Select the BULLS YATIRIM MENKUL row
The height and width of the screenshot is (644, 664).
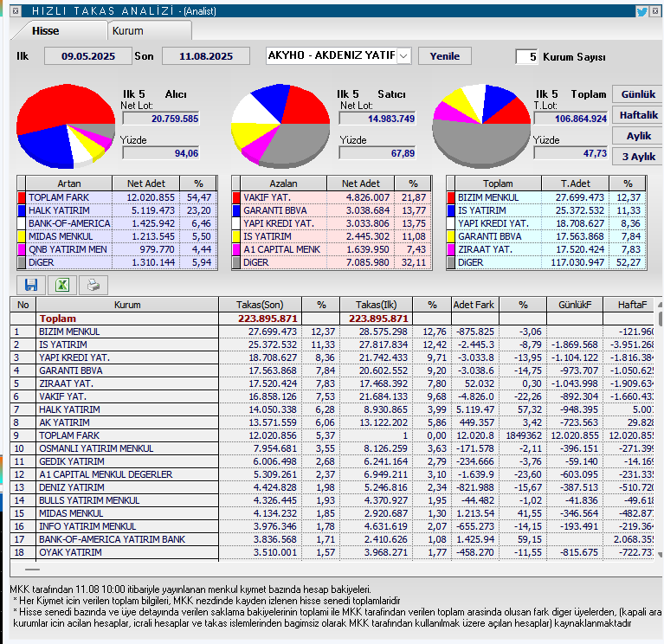tap(332, 500)
